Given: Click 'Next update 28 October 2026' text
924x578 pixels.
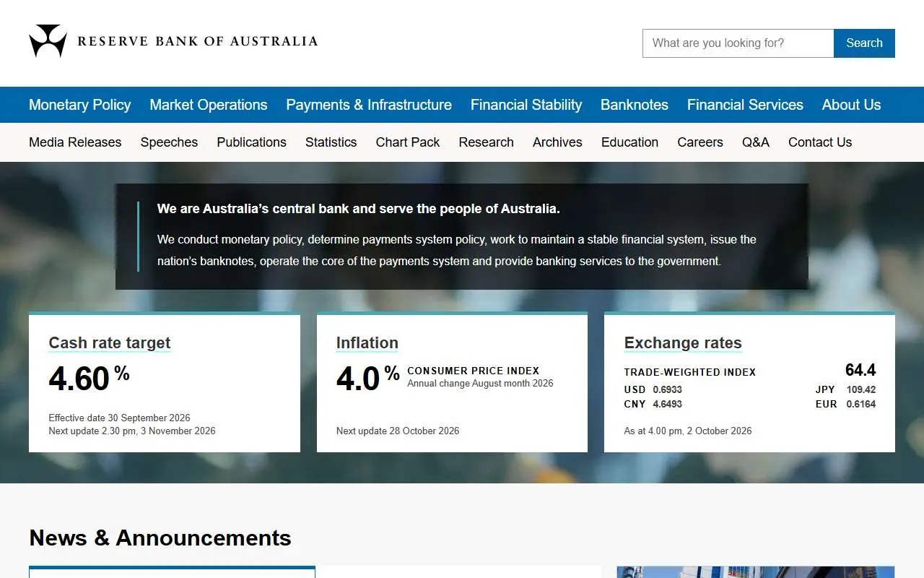Looking at the screenshot, I should click(x=398, y=431).
